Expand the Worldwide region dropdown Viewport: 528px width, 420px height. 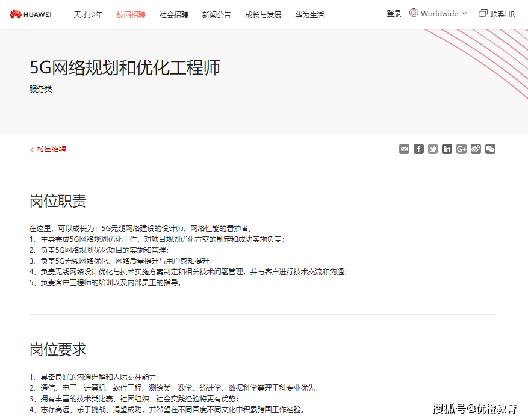[438, 13]
